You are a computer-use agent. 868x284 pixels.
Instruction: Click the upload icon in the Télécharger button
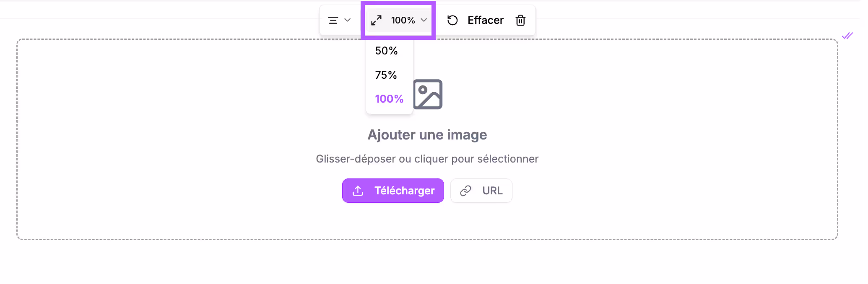coord(358,191)
